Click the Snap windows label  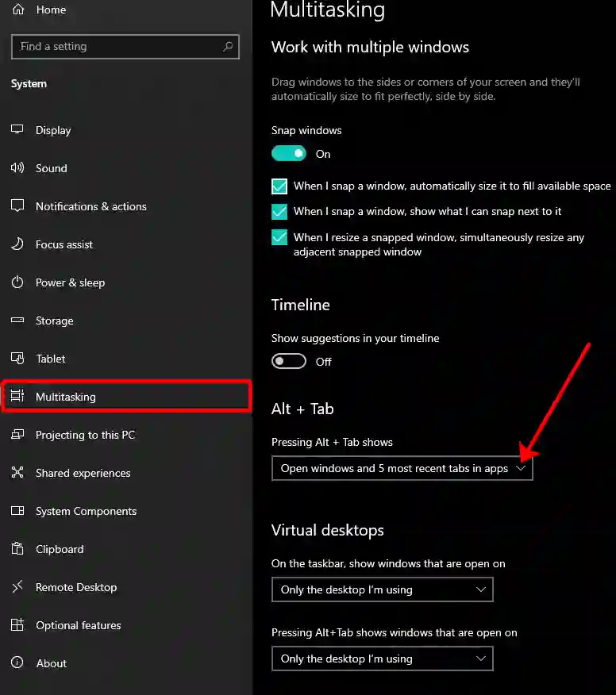306,130
